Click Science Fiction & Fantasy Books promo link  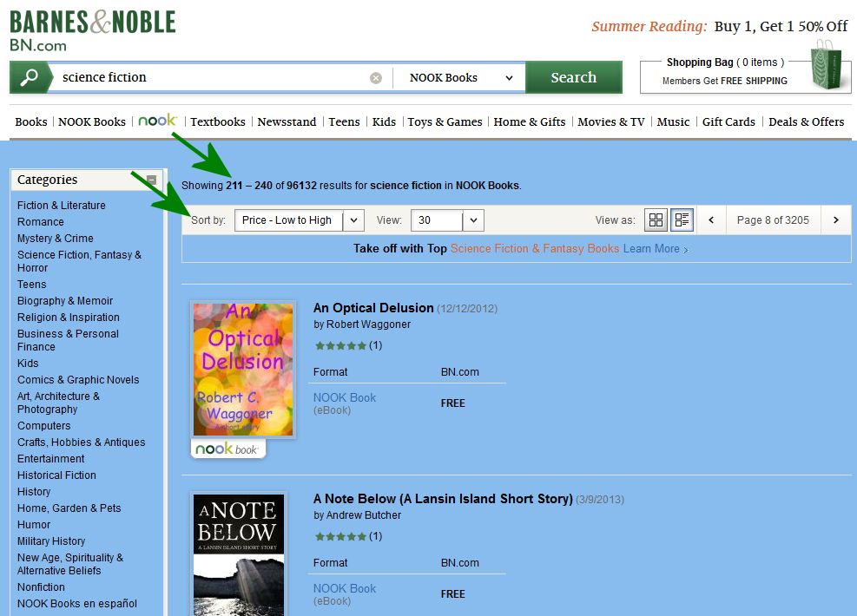pyautogui.click(x=535, y=248)
